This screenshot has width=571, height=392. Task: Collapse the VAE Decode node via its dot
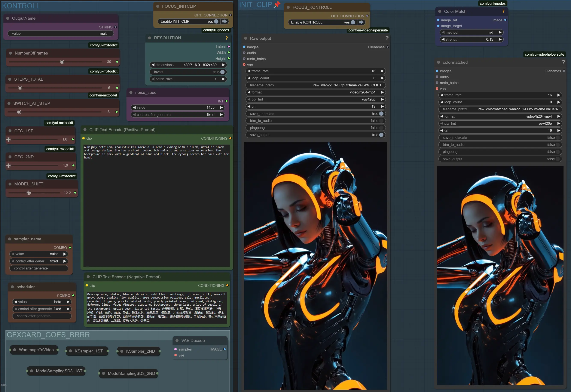coord(177,340)
